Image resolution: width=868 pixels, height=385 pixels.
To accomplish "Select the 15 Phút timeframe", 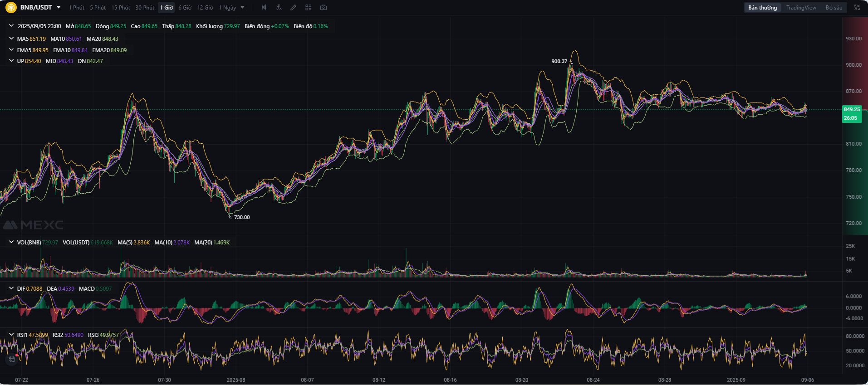I will [121, 8].
